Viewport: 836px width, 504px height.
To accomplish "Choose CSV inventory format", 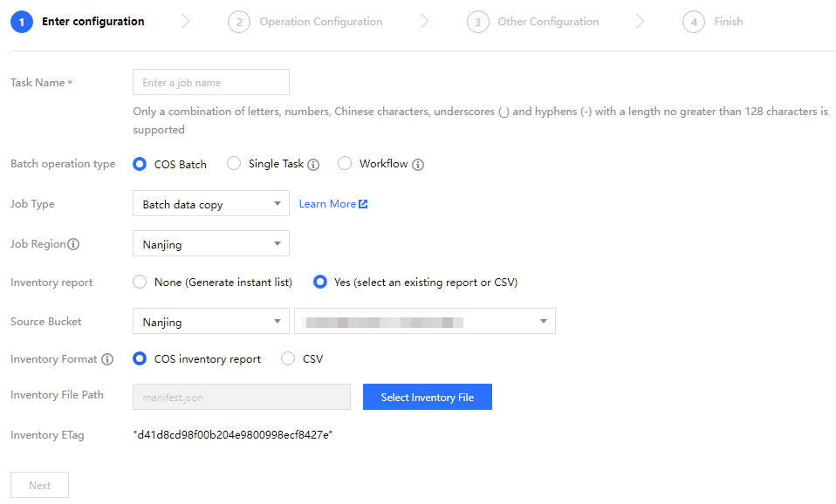I will (288, 359).
